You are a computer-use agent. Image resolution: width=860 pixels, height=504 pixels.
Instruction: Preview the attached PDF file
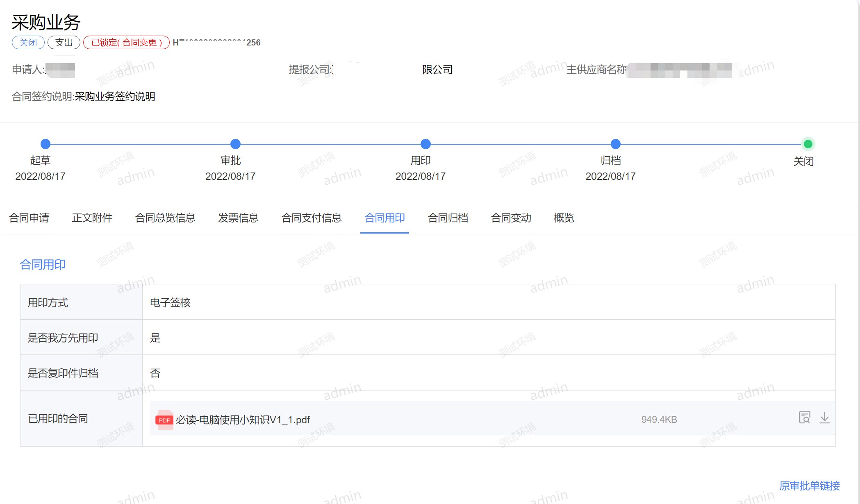tap(804, 418)
